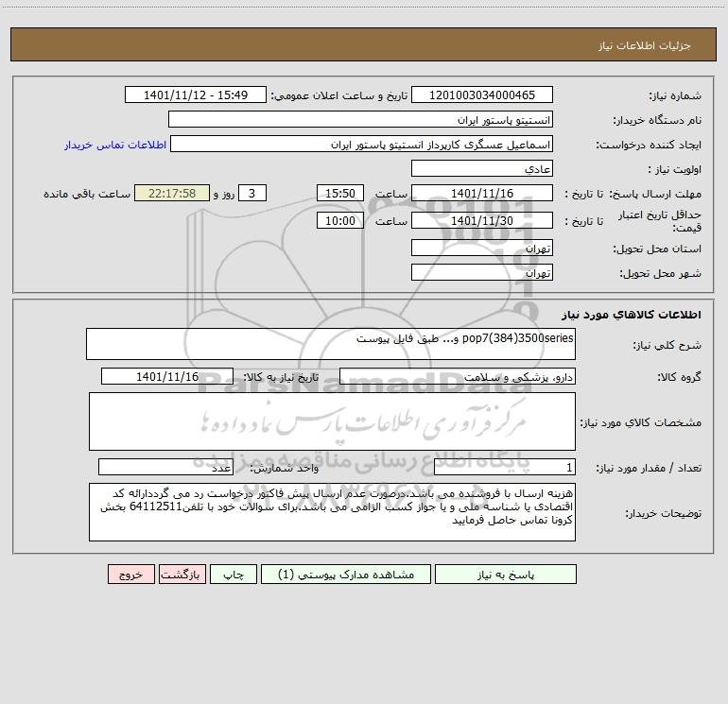The height and width of the screenshot is (704, 728).
Task: Click the announcement date field 1401/11/12 - 15:49
Action: pyautogui.click(x=196, y=94)
